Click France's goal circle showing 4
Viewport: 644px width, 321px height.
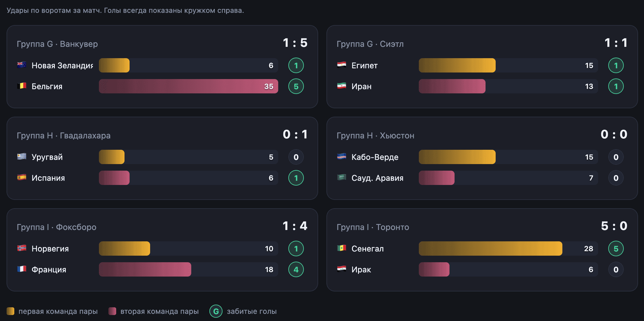pyautogui.click(x=296, y=269)
